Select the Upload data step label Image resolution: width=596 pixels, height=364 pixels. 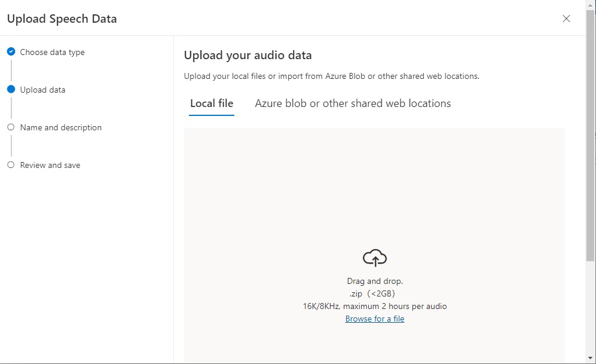click(x=42, y=90)
